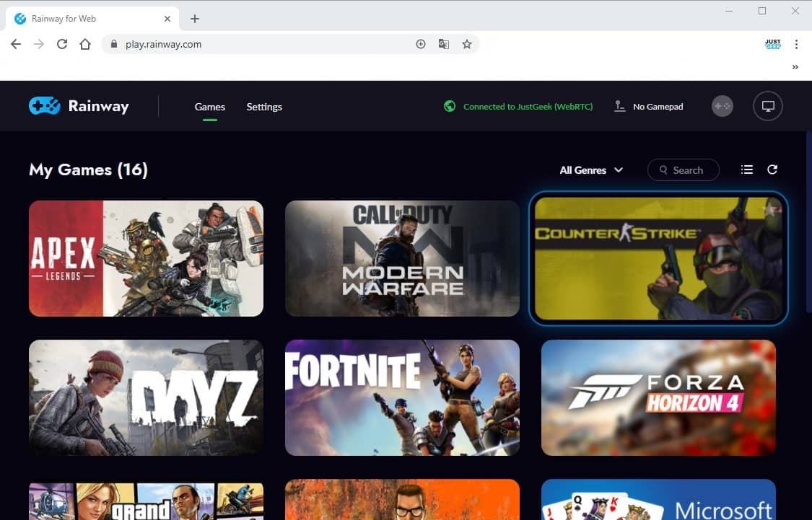812x520 pixels.
Task: Launch the Apex Legends game card
Action: pyautogui.click(x=146, y=258)
